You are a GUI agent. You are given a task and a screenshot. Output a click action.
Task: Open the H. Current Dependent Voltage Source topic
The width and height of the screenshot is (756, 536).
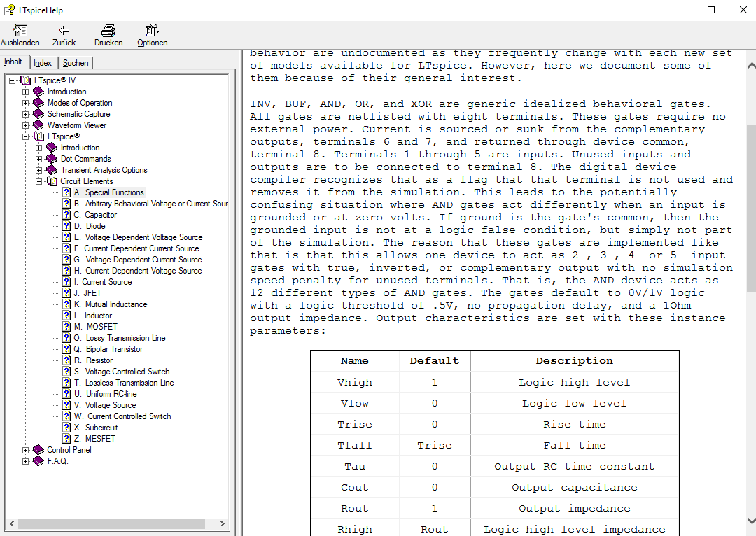138,271
